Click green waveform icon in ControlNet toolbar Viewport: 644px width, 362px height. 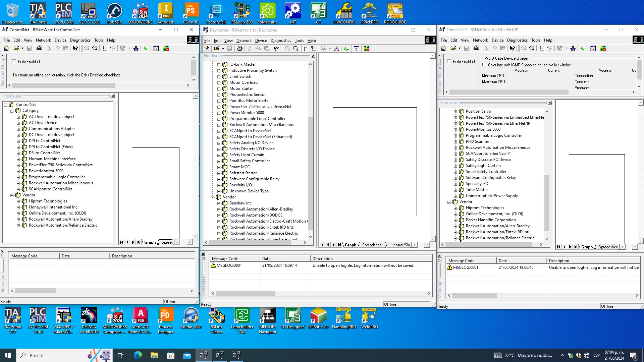(x=146, y=48)
